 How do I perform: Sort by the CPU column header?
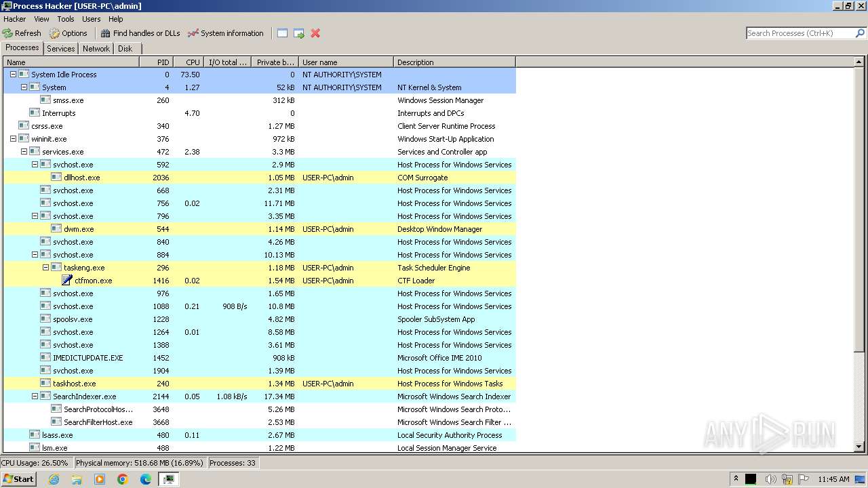(x=189, y=62)
